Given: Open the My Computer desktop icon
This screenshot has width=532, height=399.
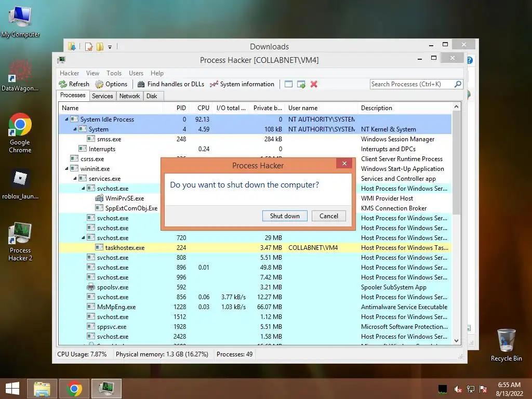Looking at the screenshot, I should 20,22.
